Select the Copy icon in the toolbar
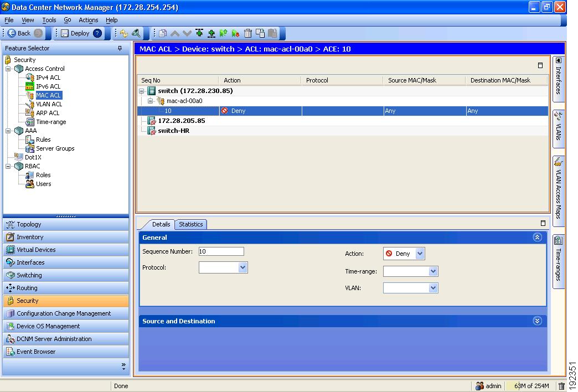The height and width of the screenshot is (392, 578). click(x=260, y=33)
